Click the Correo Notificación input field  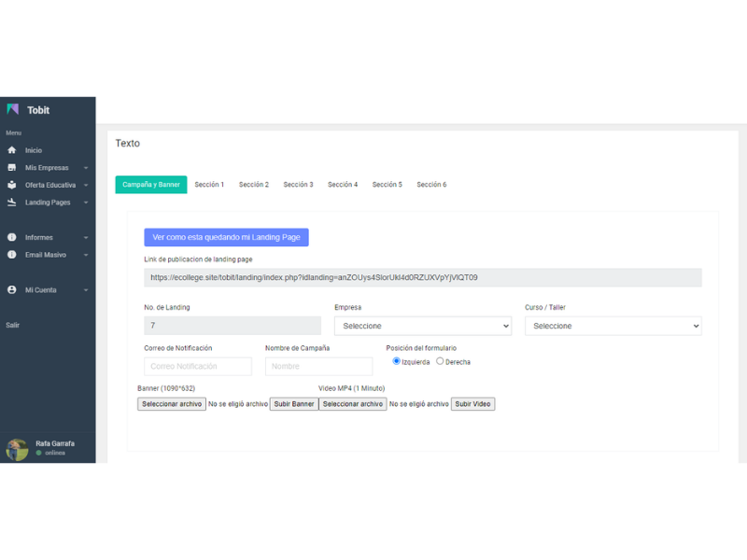point(197,367)
